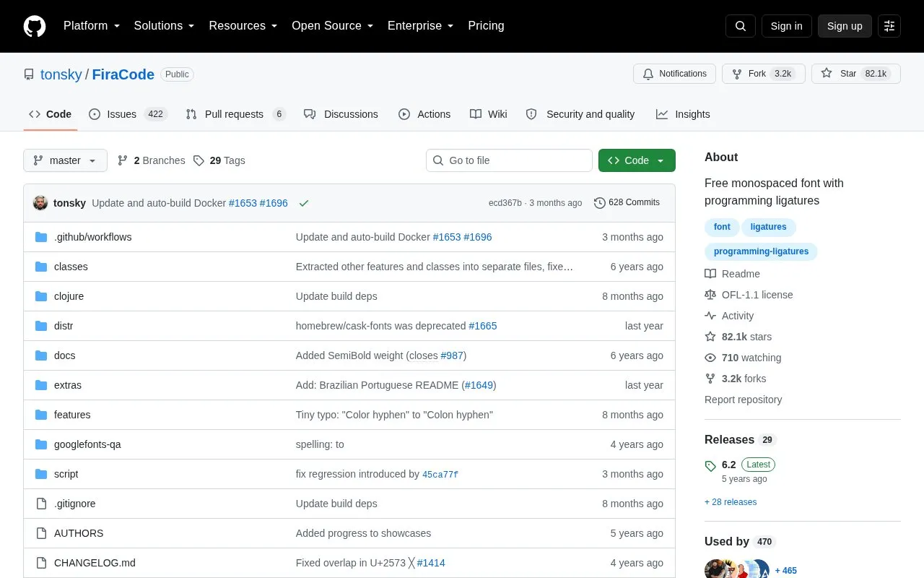Click the AUTHORS file icon
924x578 pixels.
coord(41,533)
